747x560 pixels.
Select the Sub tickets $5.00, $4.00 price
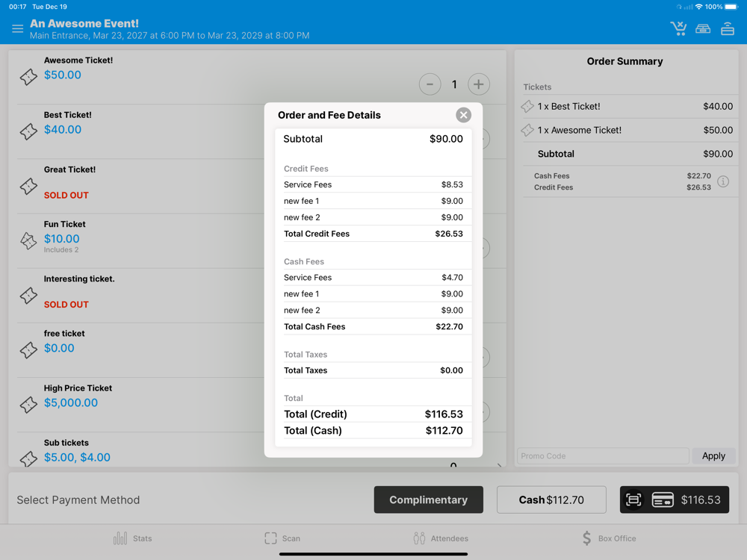click(77, 457)
